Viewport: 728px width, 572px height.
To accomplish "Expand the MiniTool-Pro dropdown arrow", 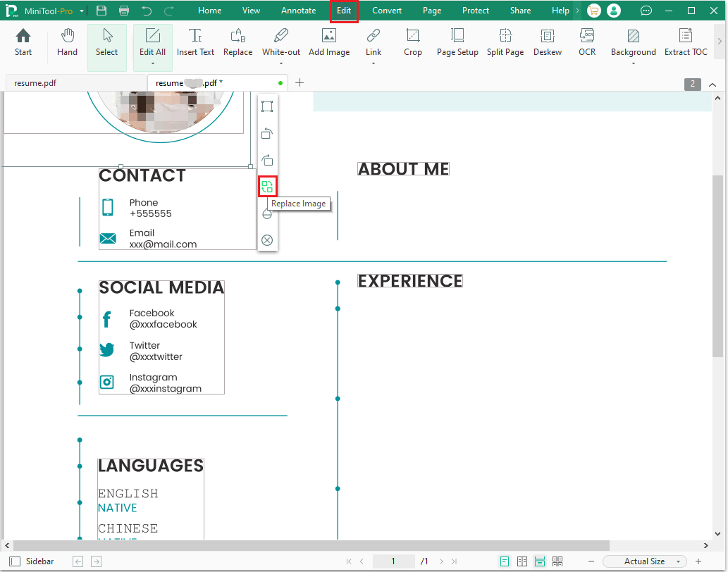I will pyautogui.click(x=82, y=11).
